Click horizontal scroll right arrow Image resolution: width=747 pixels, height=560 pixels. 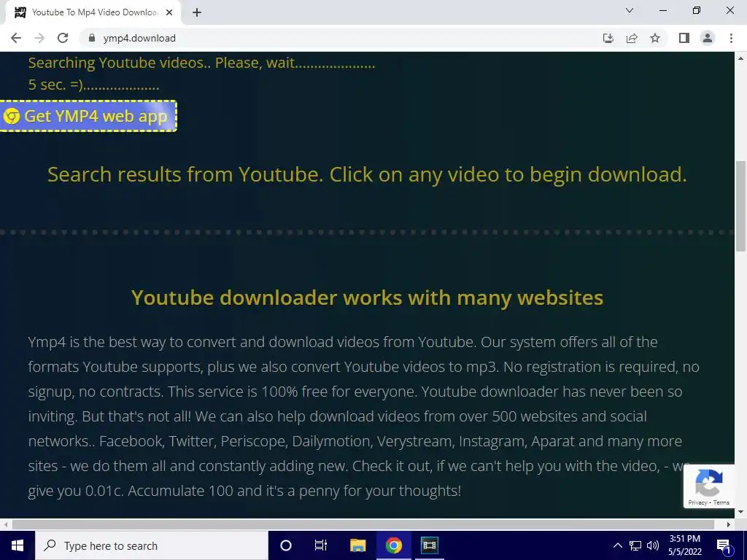(729, 524)
